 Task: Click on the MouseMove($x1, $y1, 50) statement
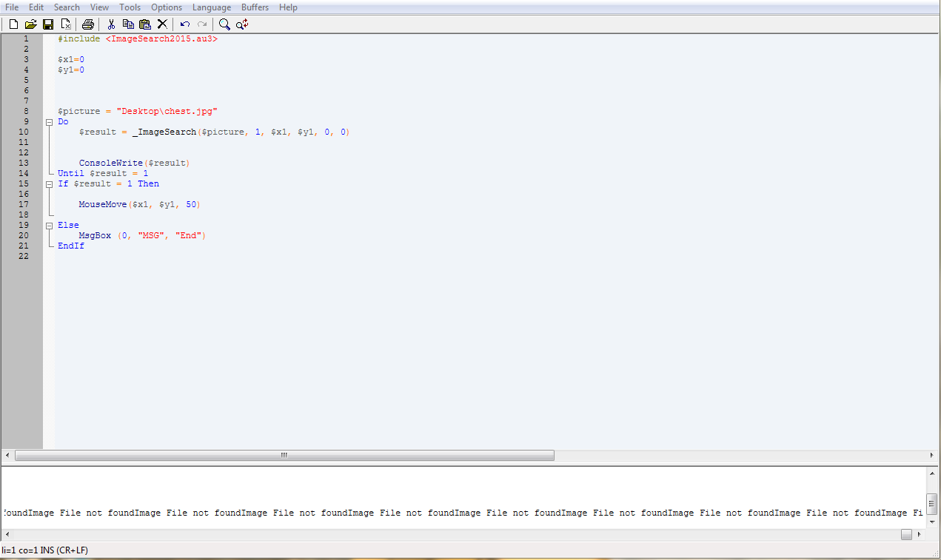point(140,205)
